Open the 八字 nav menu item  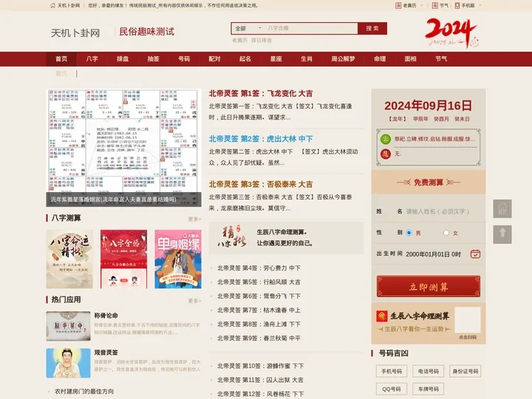pos(92,59)
